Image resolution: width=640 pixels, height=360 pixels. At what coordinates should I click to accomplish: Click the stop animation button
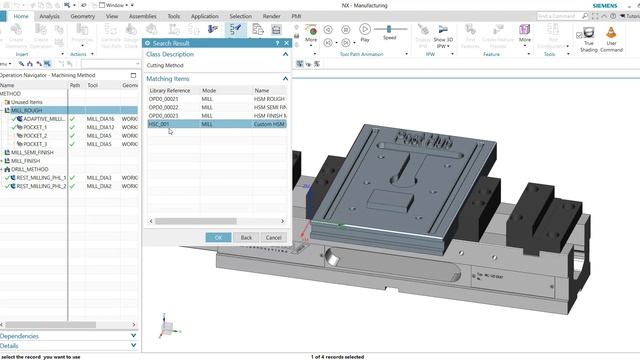pyautogui.click(x=346, y=29)
